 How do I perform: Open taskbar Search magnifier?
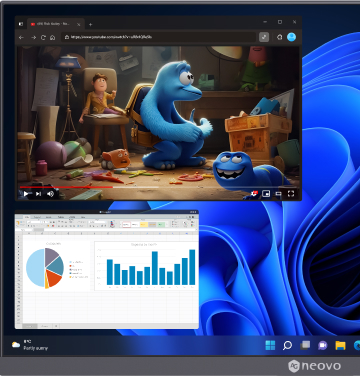pyautogui.click(x=287, y=345)
